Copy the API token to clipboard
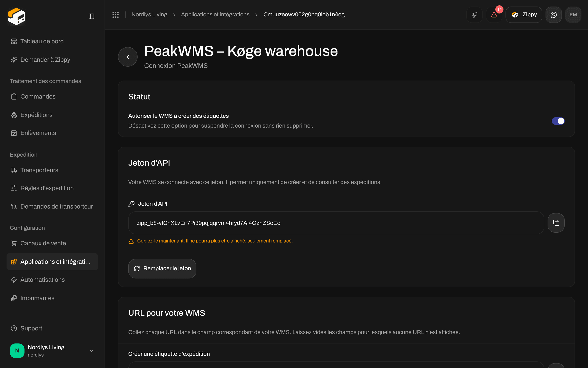Image resolution: width=588 pixels, height=368 pixels. click(556, 223)
